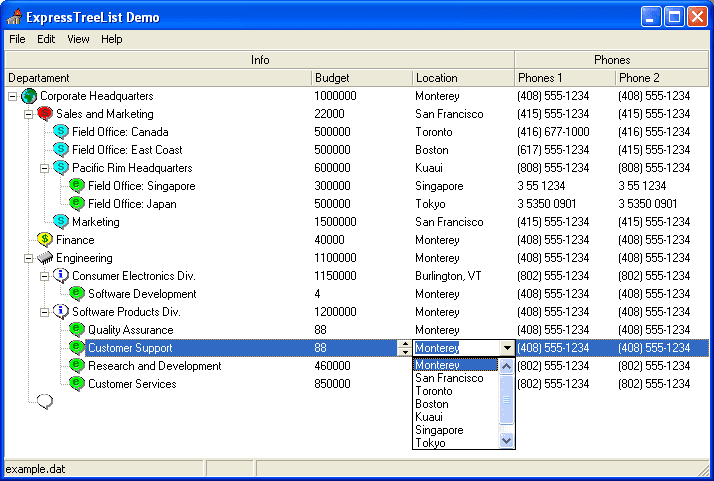Click the info icon of Consumer Electronics Div.
Viewport: 714px width, 481px height.
[x=61, y=276]
